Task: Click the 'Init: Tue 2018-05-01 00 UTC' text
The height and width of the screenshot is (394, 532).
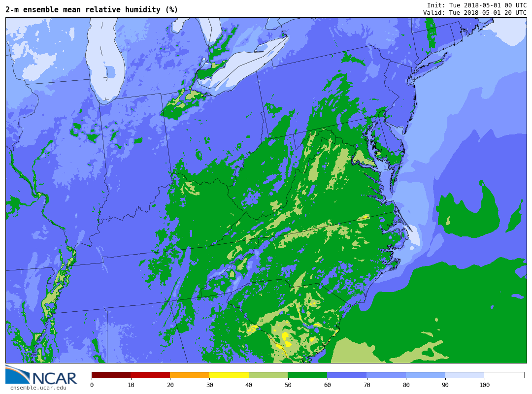Action: [x=477, y=5]
